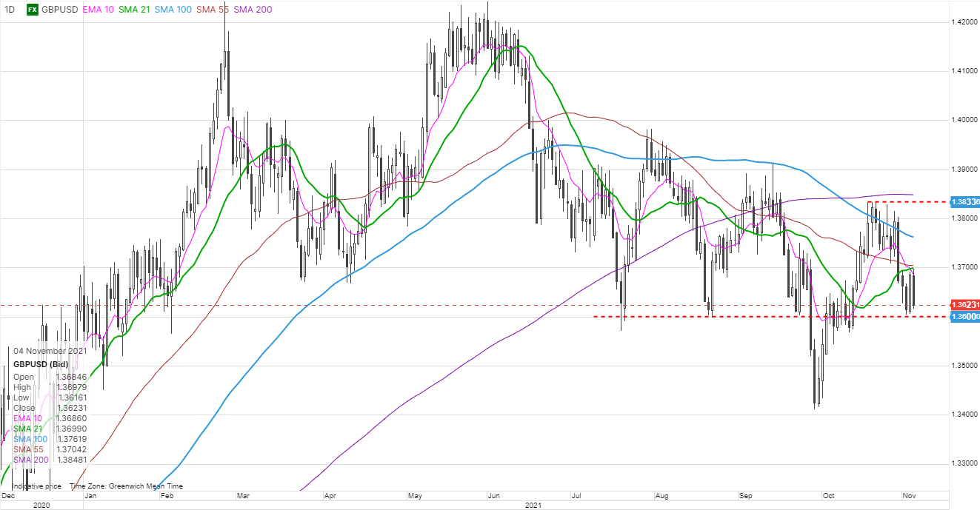Click the blue 1.38336 price tag
Viewport: 980px width, 510px height.
[965, 201]
